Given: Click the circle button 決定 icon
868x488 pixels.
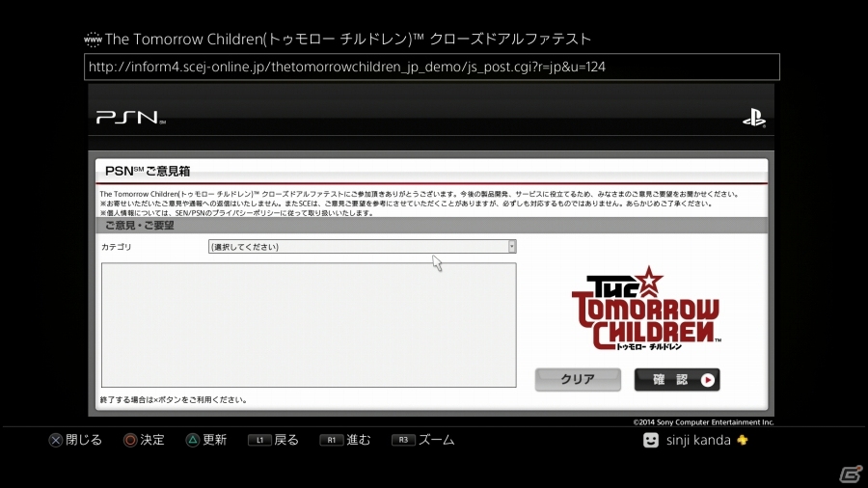Looking at the screenshot, I should click(x=130, y=441).
